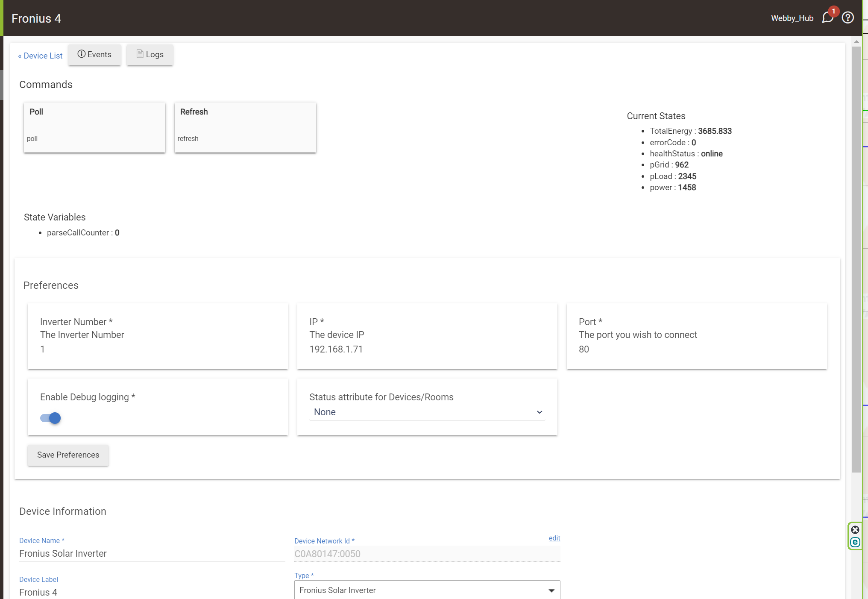Screen dimensions: 868x599
Task: Click the healthStatus online state
Action: tap(686, 153)
